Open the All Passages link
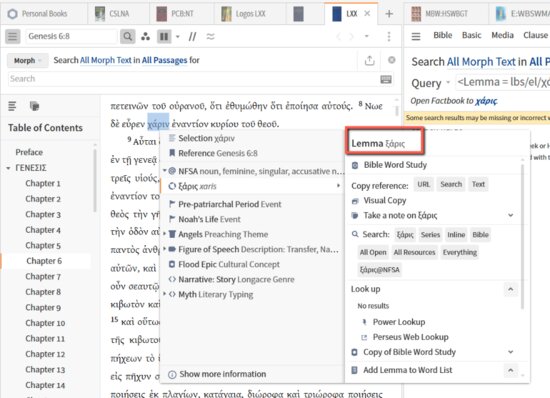Screen dimensions: 550x398 coord(165,60)
